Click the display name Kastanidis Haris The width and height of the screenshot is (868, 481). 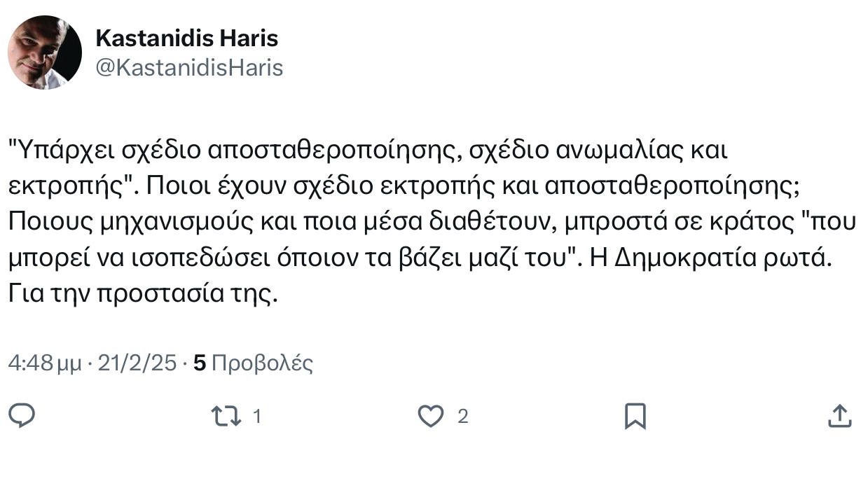186,38
